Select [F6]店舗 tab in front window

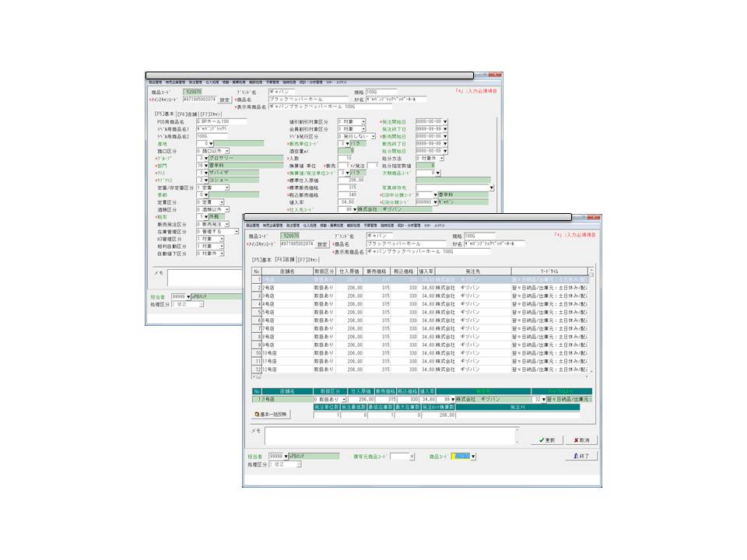point(285,260)
